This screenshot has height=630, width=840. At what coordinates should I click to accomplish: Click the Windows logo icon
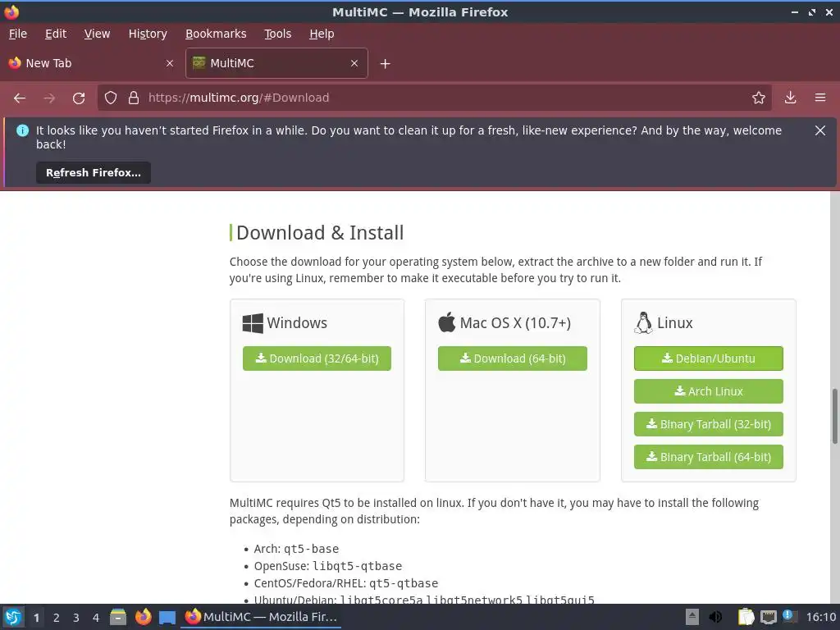click(253, 323)
